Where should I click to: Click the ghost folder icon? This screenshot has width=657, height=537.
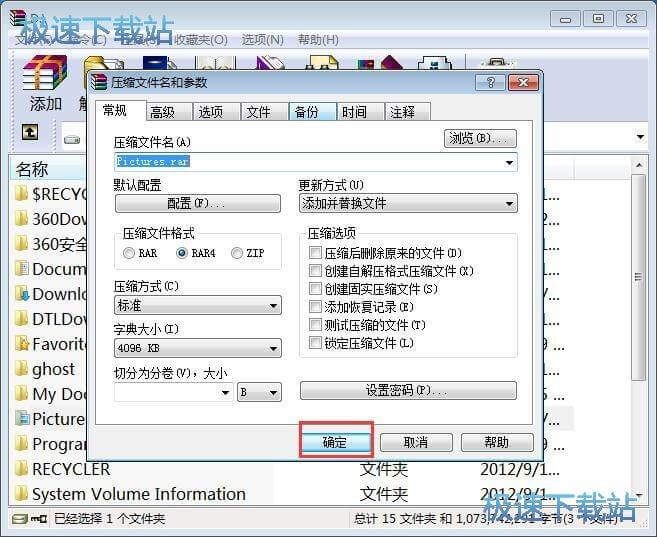[21, 368]
